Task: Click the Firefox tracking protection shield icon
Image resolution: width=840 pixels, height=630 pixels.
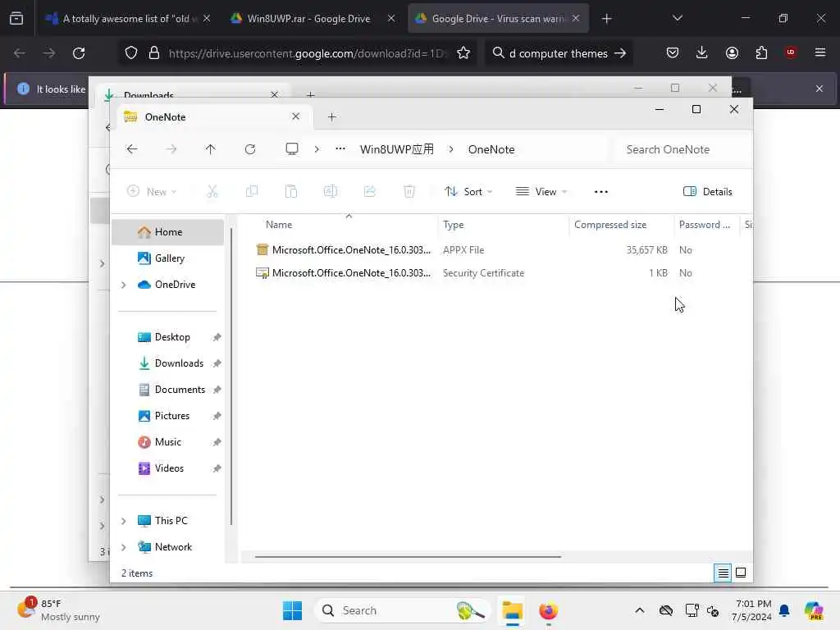Action: click(131, 53)
